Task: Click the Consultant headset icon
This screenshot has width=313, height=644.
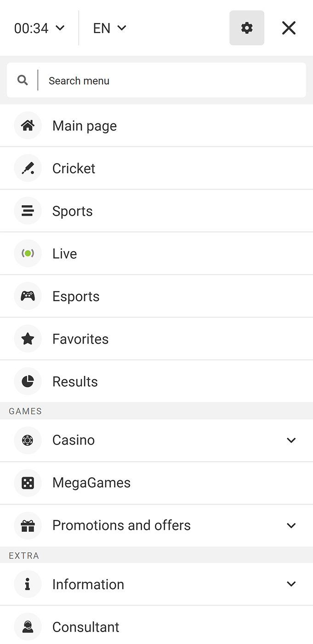Action: pos(28,627)
